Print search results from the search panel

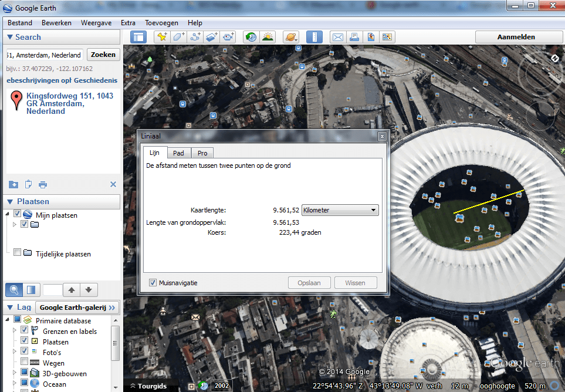pyautogui.click(x=43, y=185)
